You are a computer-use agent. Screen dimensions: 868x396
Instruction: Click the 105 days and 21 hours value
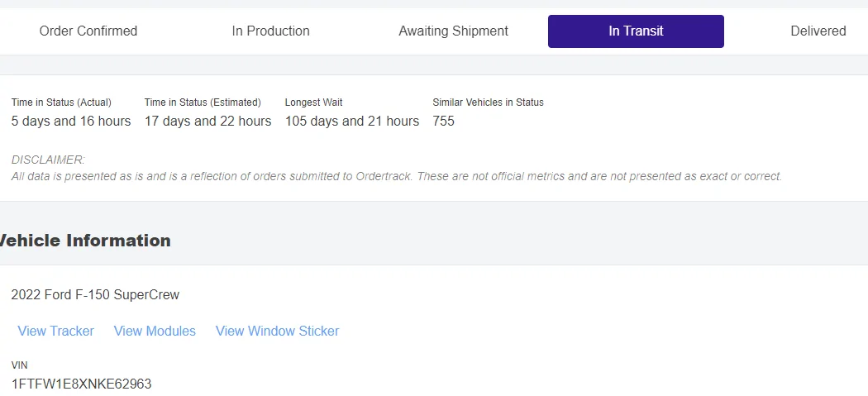coord(352,122)
